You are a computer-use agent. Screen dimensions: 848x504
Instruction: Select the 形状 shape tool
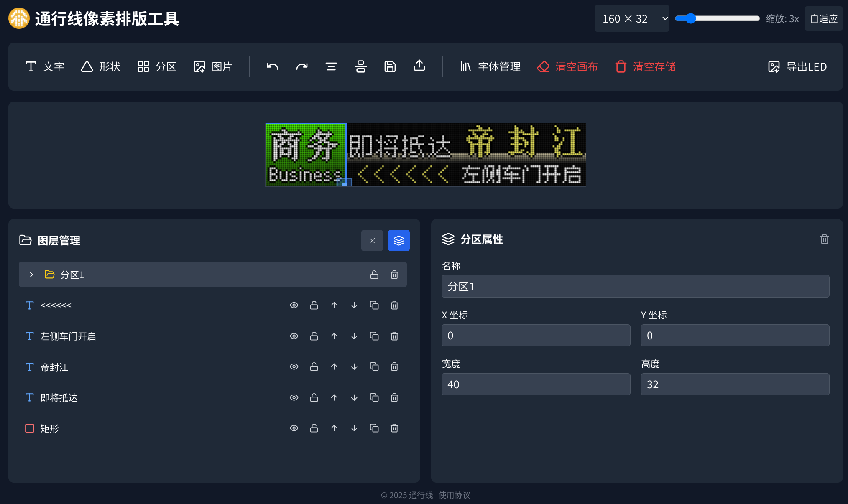100,66
